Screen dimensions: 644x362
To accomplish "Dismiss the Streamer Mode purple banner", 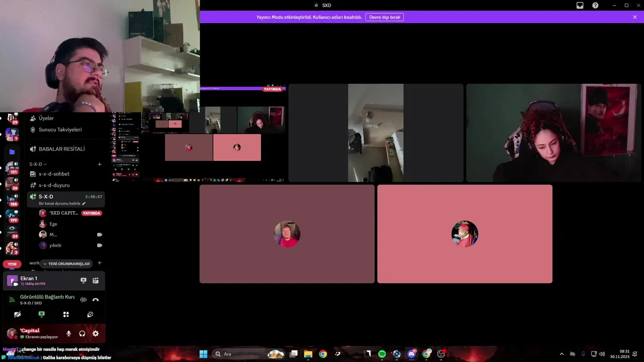I will [x=635, y=17].
